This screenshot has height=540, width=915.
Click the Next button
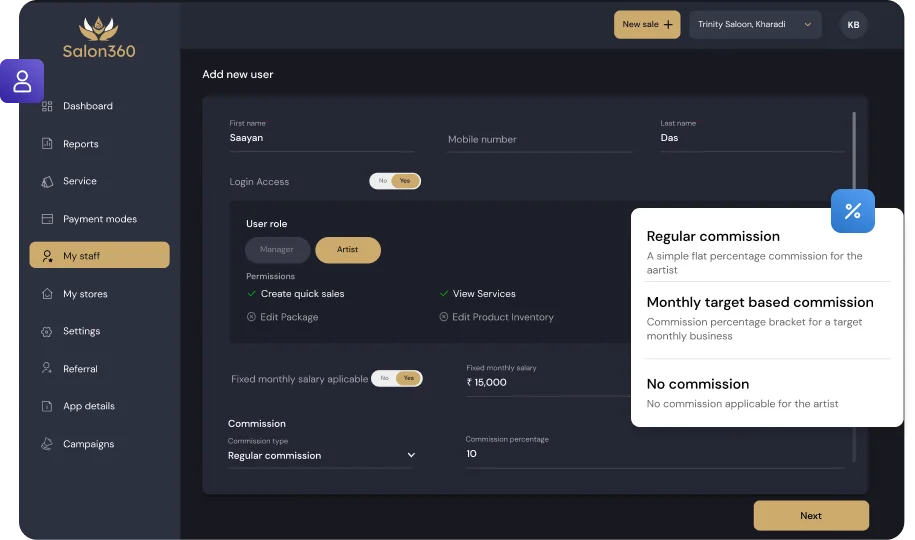click(x=811, y=516)
